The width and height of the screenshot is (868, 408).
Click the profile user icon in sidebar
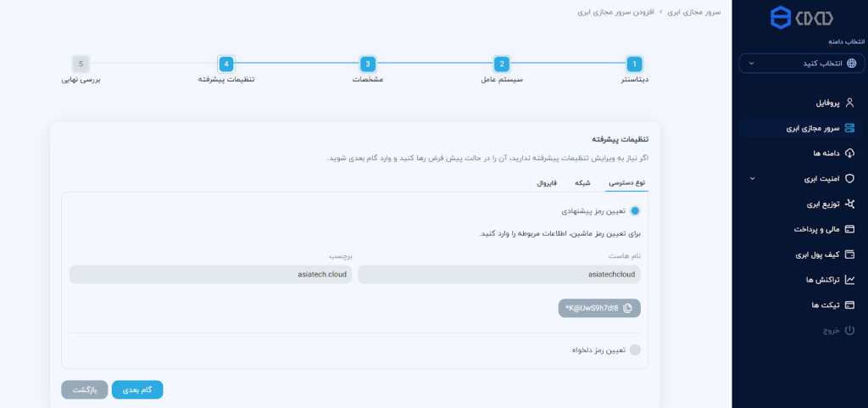(x=850, y=103)
